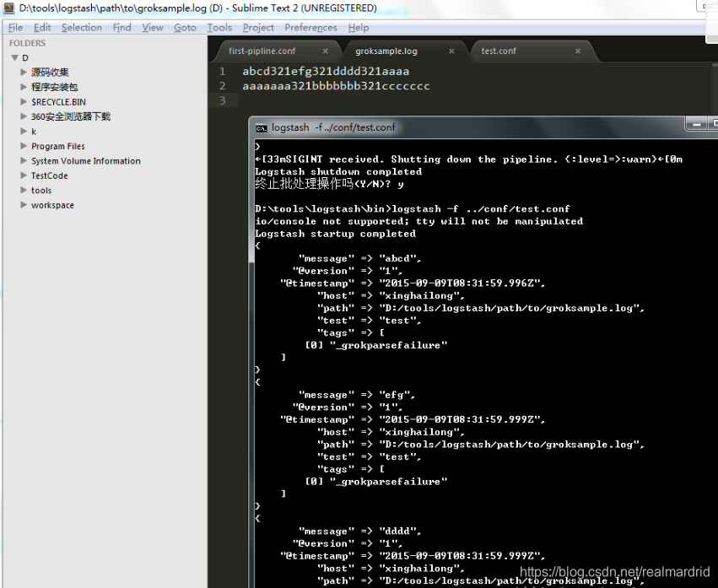Select the 程序安装包 folder label

click(x=55, y=87)
